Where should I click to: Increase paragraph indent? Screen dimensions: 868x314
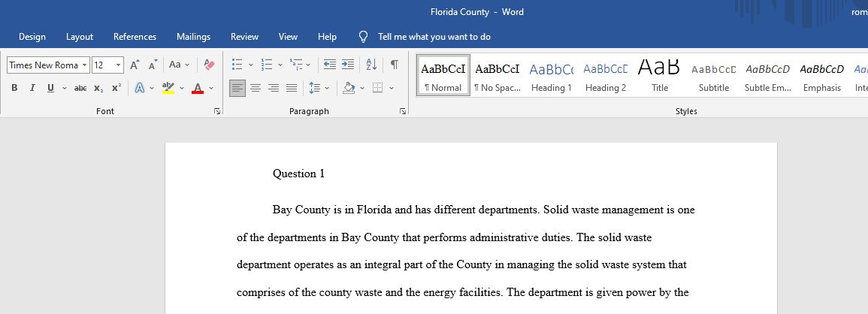coord(348,65)
